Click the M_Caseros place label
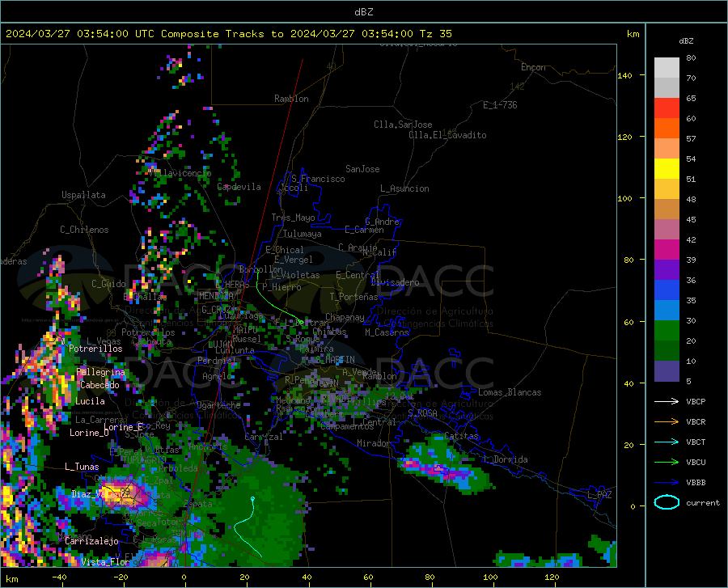Viewport: 728px width, 588px height. click(x=387, y=332)
